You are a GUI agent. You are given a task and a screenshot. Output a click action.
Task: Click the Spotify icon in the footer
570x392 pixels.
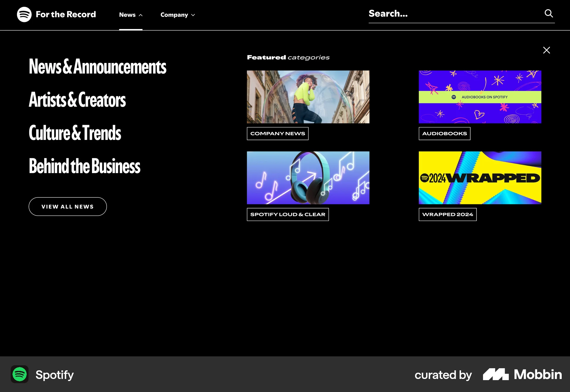[x=19, y=375]
